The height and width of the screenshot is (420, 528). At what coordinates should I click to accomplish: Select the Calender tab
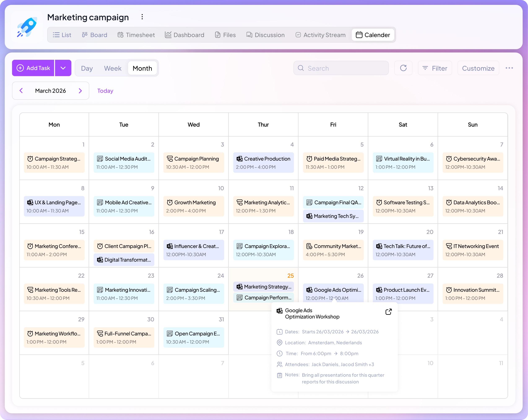(373, 35)
